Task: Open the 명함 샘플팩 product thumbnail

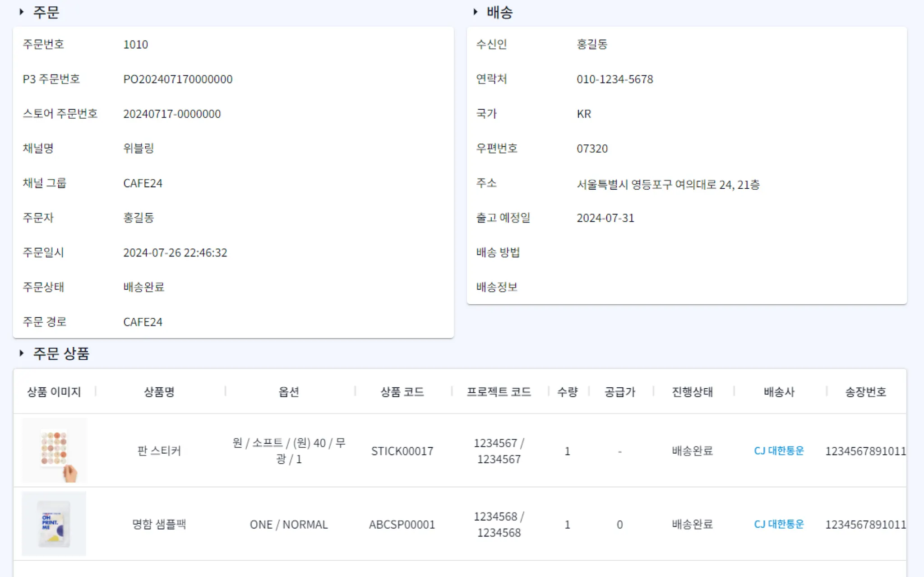Action: 54,524
